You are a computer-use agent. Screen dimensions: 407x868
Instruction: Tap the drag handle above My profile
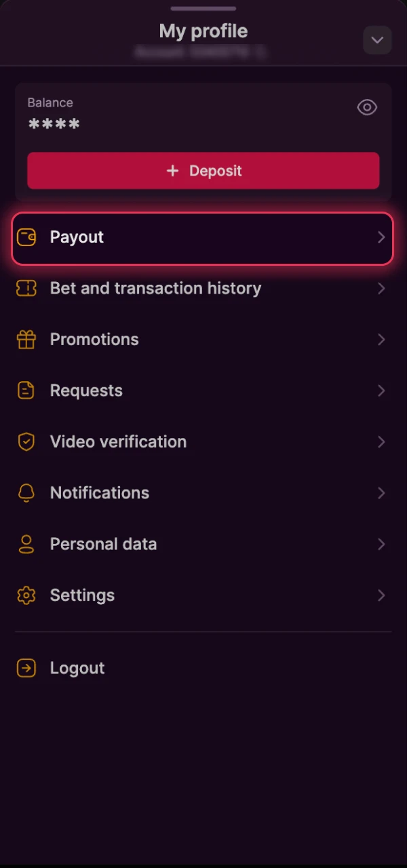click(203, 8)
